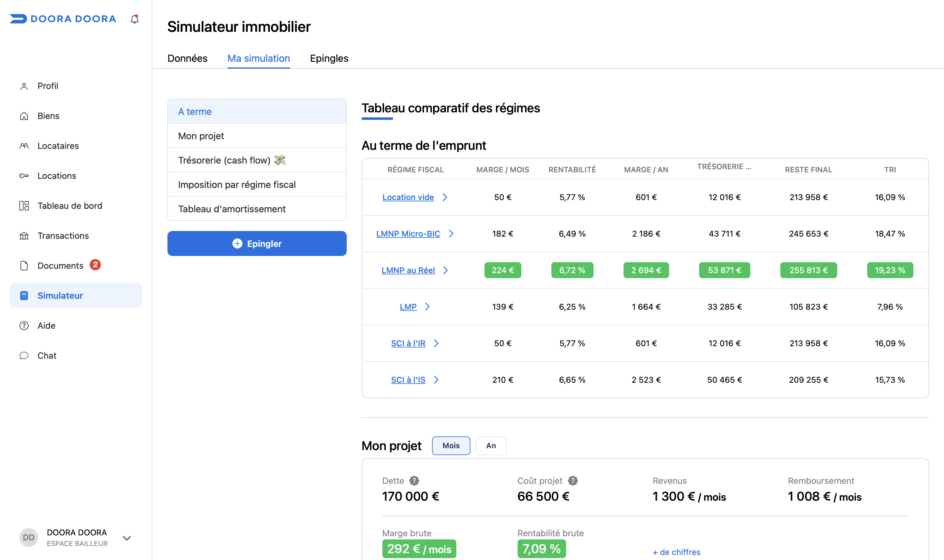Click the DD user avatar
The height and width of the screenshot is (560, 944).
(29, 537)
